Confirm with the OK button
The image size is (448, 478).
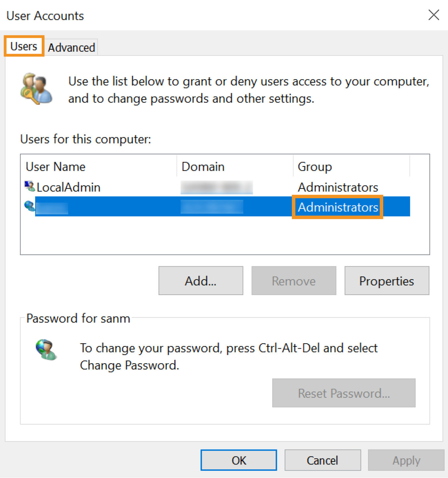click(239, 460)
